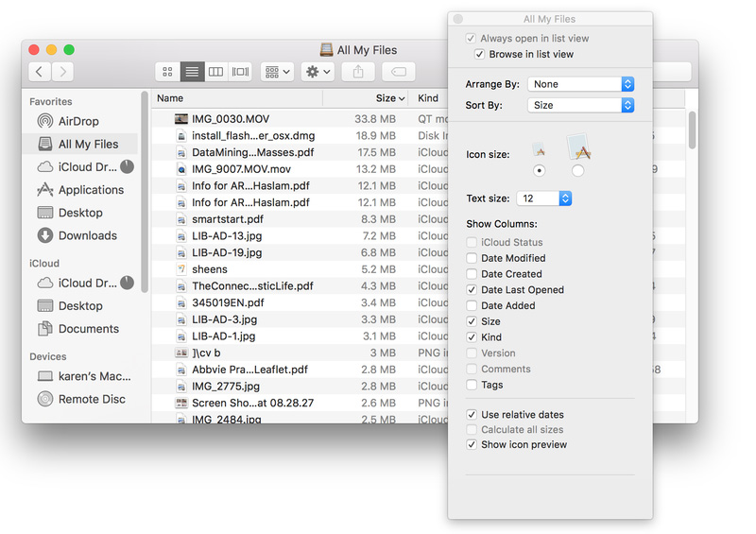Viewport: 756px width, 534px height.
Task: Click the Finder file list scrollbar
Action: [x=693, y=130]
